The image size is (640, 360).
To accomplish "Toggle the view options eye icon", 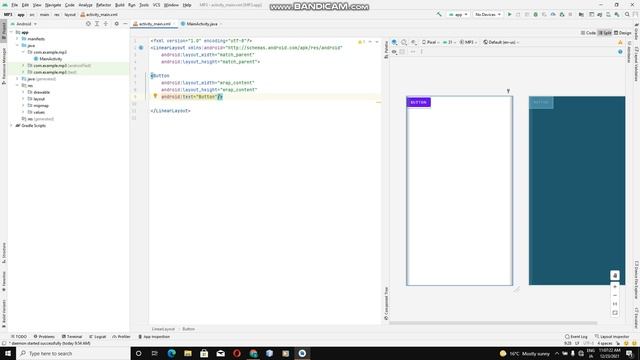I will [x=394, y=52].
